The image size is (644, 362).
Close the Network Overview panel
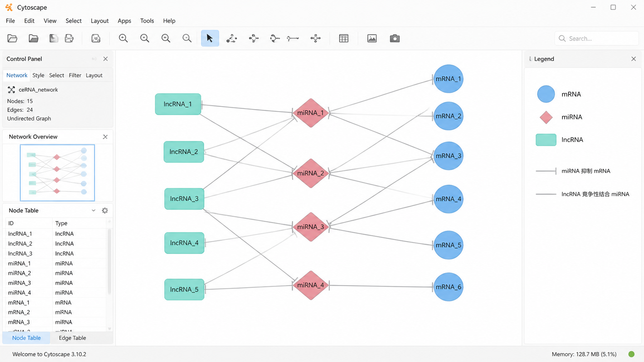click(x=105, y=137)
